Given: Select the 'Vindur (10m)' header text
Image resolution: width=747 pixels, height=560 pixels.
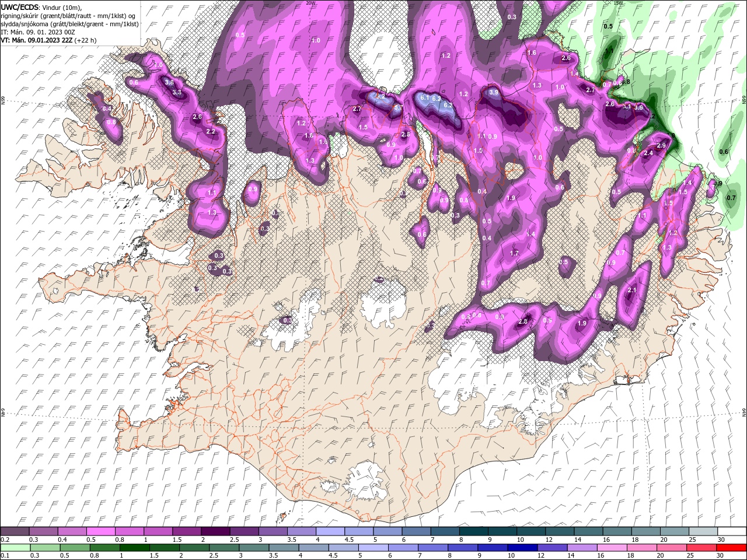Looking at the screenshot, I should pyautogui.click(x=62, y=7).
